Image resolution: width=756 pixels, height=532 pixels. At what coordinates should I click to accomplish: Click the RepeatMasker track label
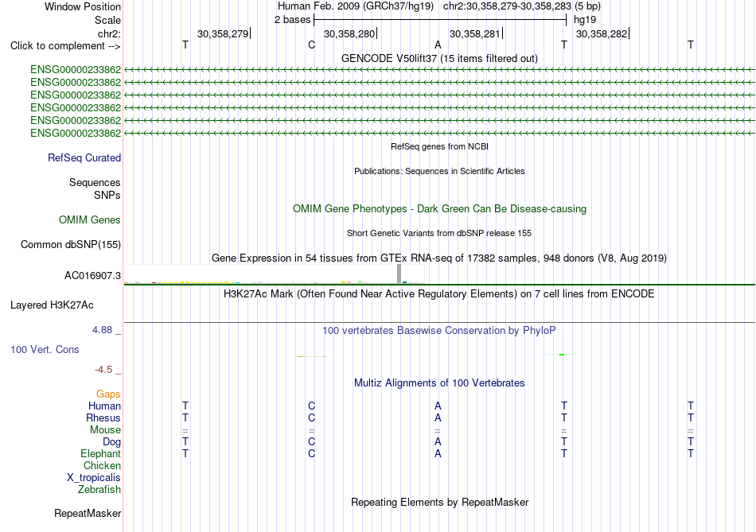(x=88, y=513)
